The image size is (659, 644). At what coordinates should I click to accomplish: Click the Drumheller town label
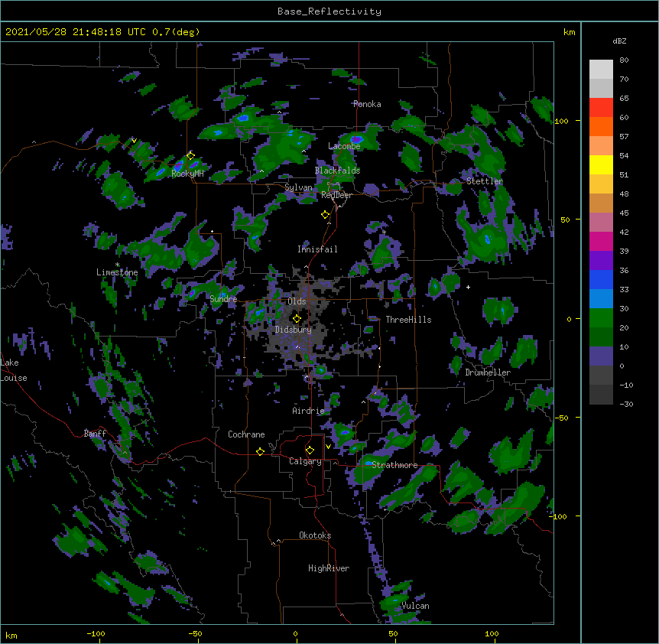pyautogui.click(x=488, y=372)
